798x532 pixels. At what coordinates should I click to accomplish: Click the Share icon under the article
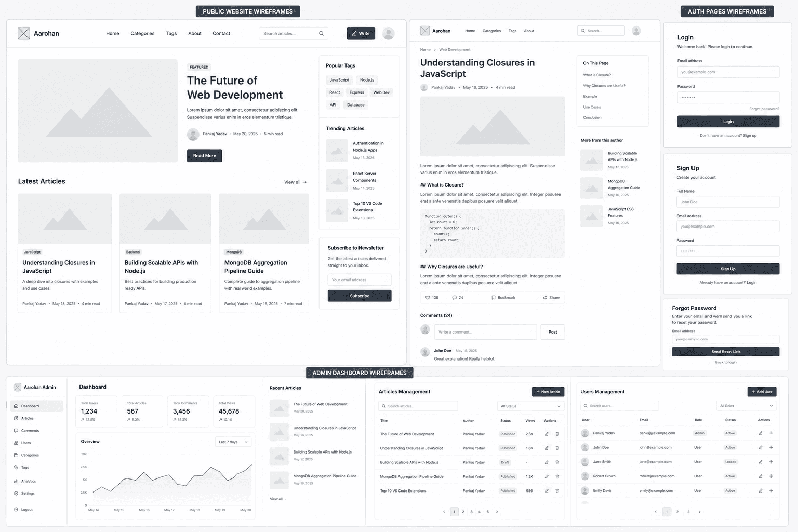coord(545,298)
